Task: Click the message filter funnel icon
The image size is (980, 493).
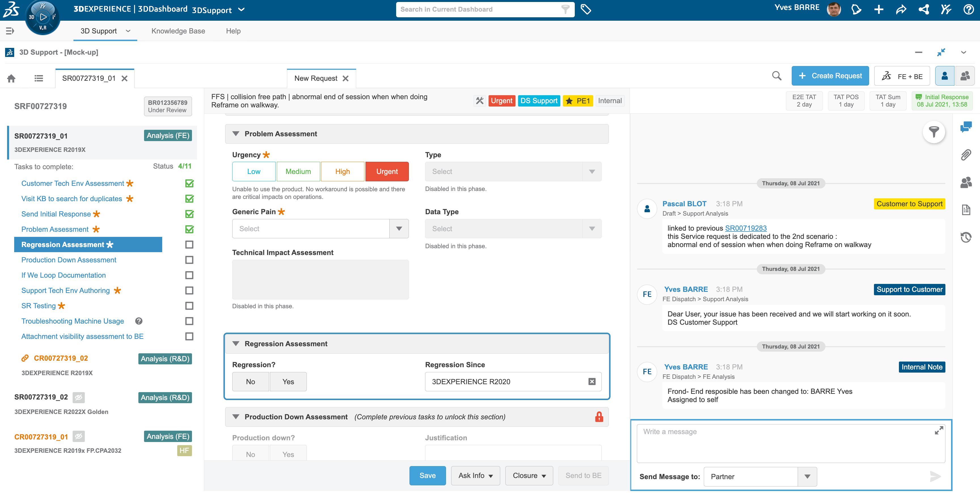Action: 933,132
